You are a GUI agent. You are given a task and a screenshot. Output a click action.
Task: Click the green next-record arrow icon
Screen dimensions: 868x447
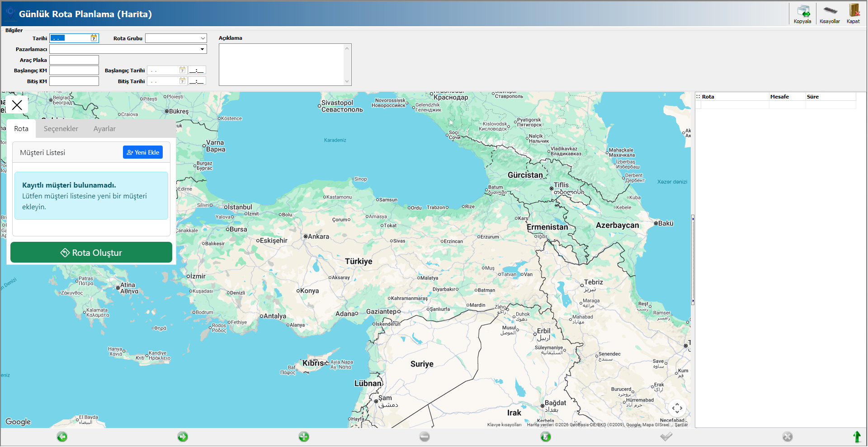(x=183, y=437)
